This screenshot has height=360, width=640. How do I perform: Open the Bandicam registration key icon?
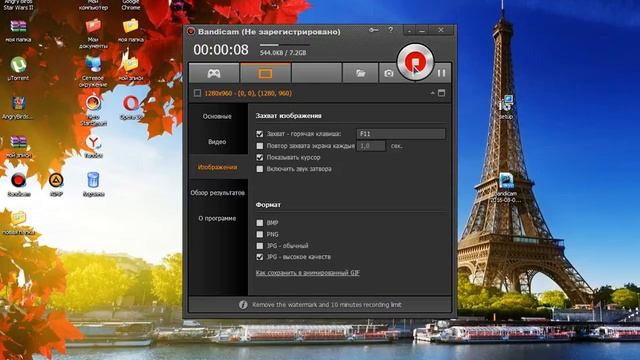tap(373, 30)
